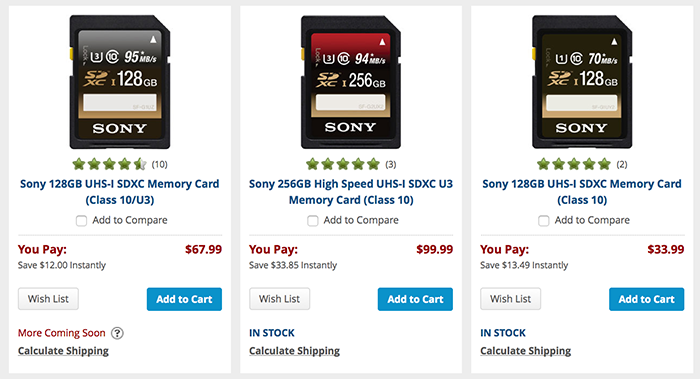Open Sony 256GB High Speed UHS-I SDXC U3 link
The image size is (700, 379).
coord(351,192)
